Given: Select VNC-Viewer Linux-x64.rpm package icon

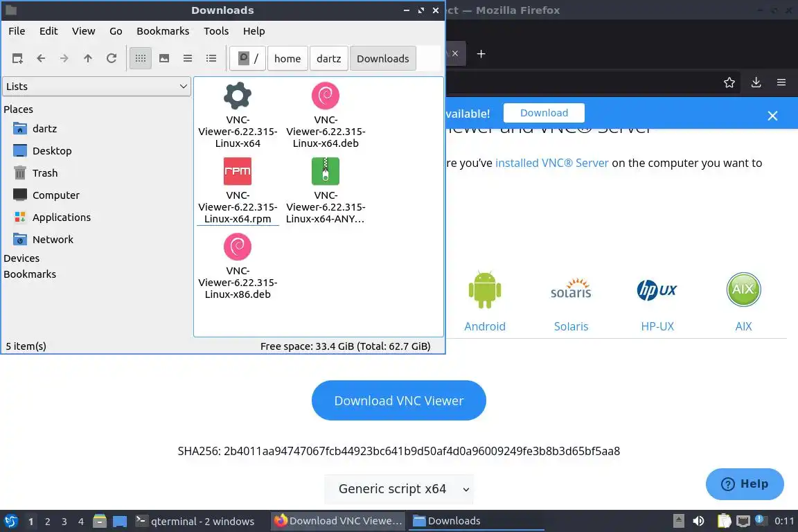Looking at the screenshot, I should click(238, 171).
